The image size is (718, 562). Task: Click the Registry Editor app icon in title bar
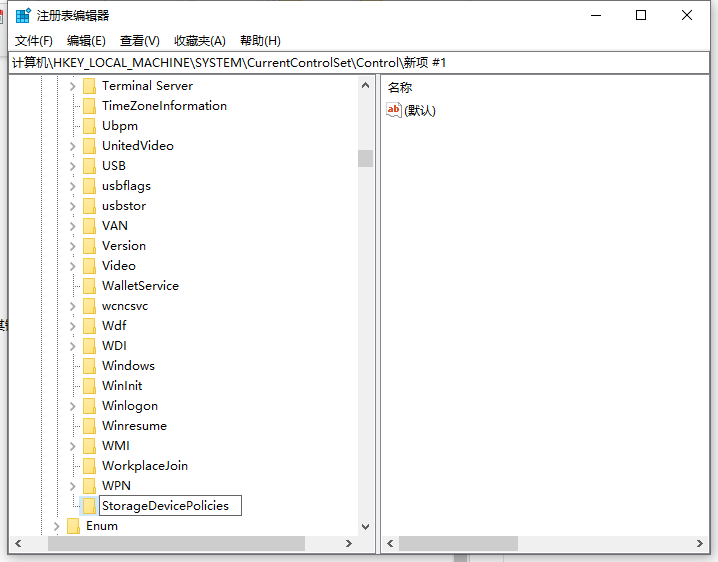click(23, 15)
